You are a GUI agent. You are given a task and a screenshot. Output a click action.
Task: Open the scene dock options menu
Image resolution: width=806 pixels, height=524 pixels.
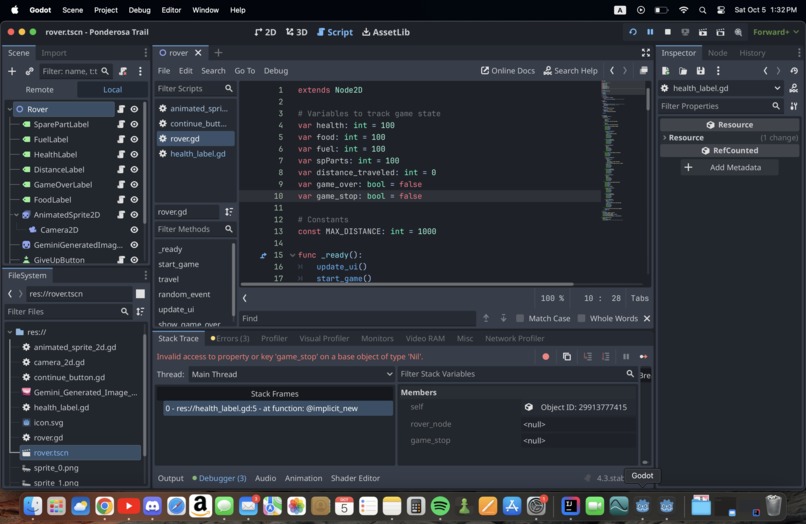[145, 53]
